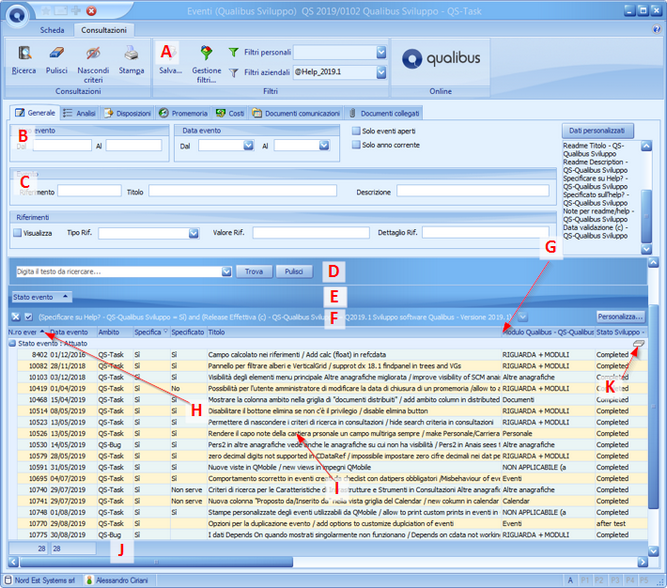Image resolution: width=667 pixels, height=588 pixels.
Task: Click Nord Est Systems status bar icon
Action: click(8, 580)
